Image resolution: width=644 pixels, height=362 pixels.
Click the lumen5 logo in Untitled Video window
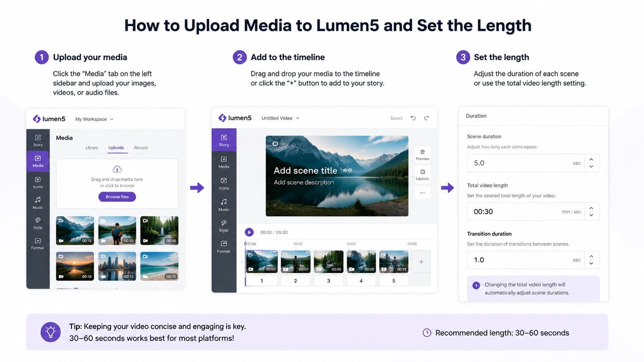click(235, 118)
